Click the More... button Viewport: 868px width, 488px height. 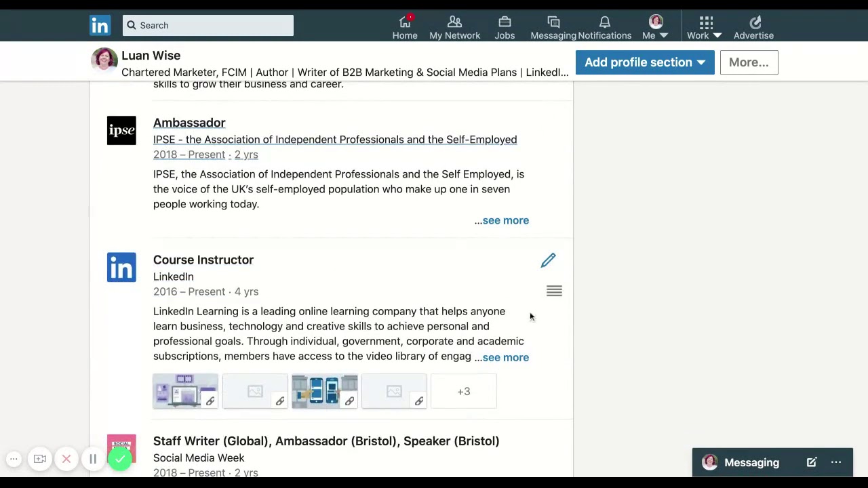749,62
